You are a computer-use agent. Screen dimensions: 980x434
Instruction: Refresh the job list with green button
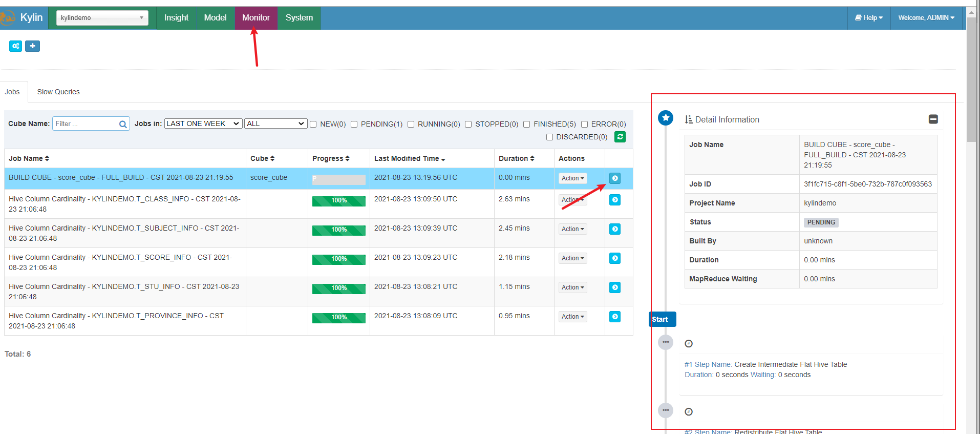click(x=620, y=137)
